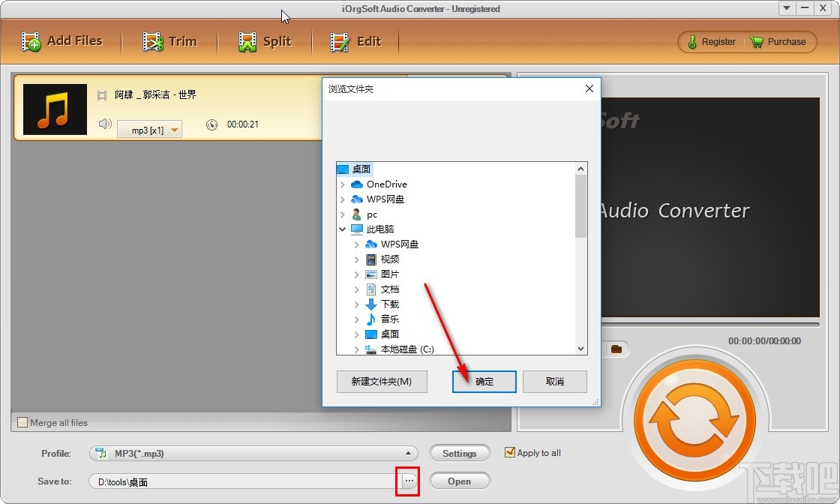The width and height of the screenshot is (840, 504).
Task: Click the Add Files icon
Action: pyautogui.click(x=30, y=40)
